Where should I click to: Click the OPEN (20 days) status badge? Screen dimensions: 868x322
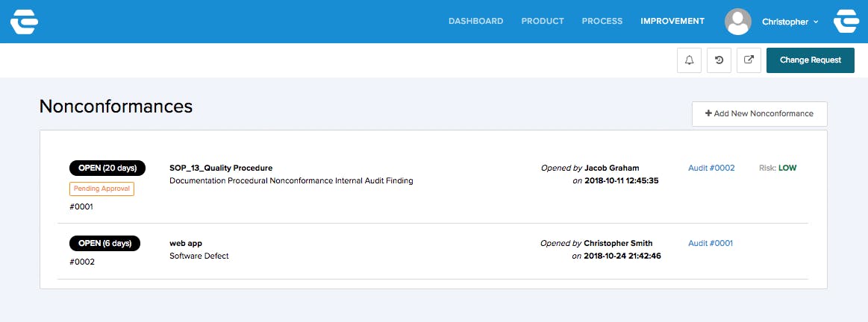tap(107, 168)
